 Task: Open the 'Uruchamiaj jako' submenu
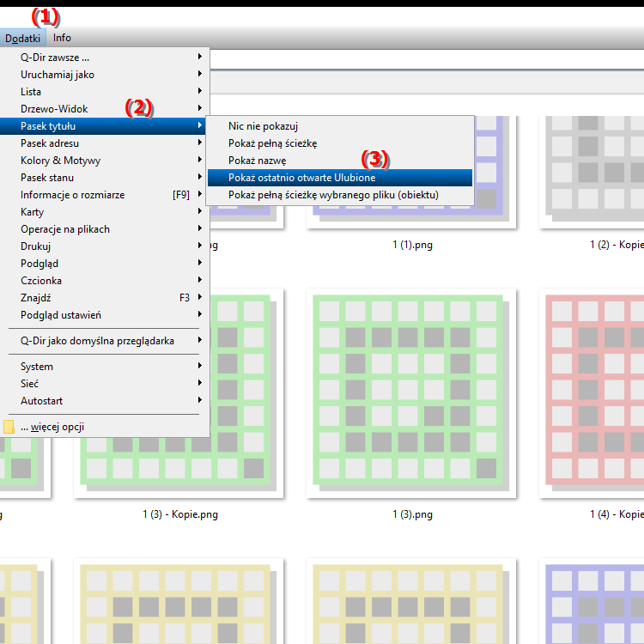tap(105, 75)
